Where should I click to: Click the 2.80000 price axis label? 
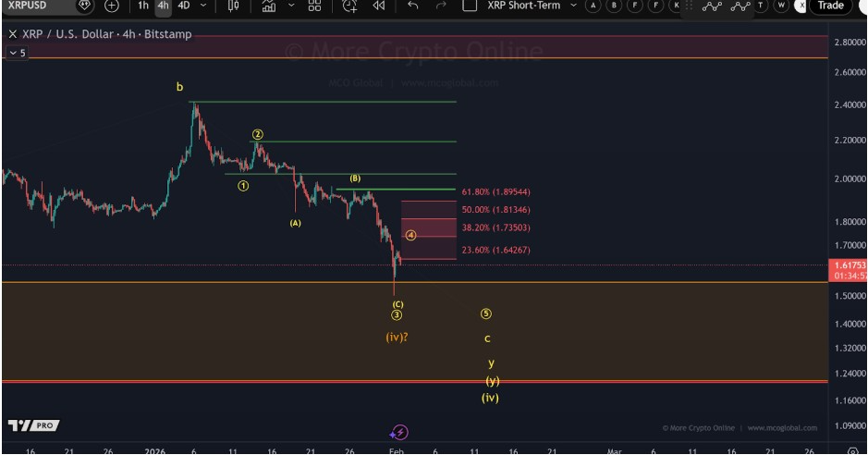850,42
